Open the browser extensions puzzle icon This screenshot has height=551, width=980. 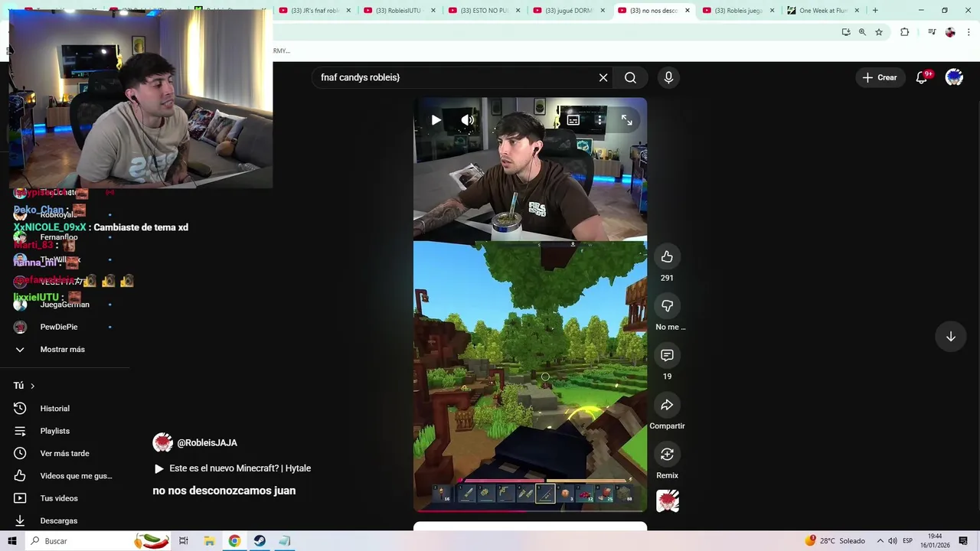[x=905, y=32]
